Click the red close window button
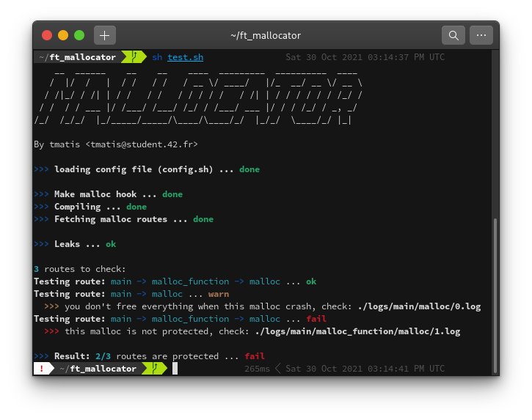Image resolution: width=532 pixels, height=420 pixels. tap(47, 35)
